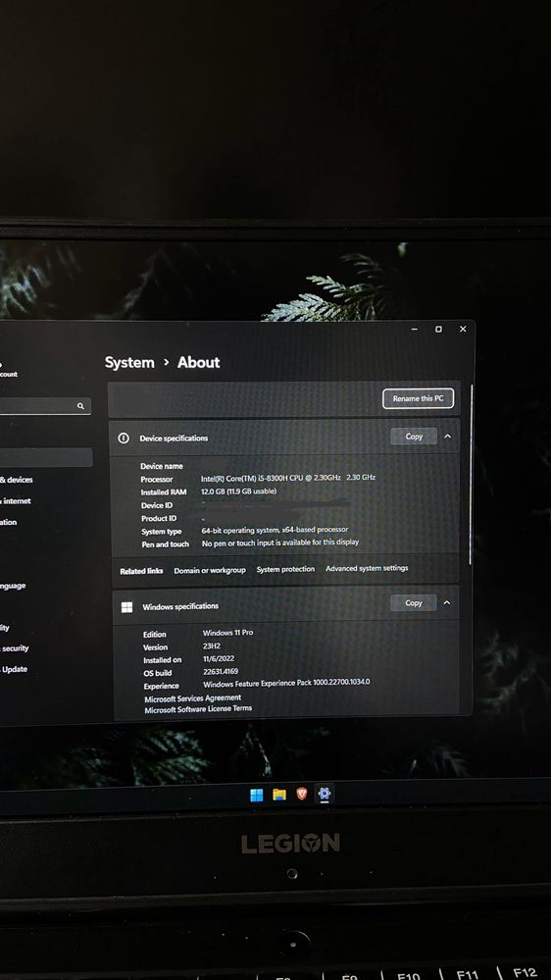Close the Settings window
The image size is (551, 980).
[463, 329]
